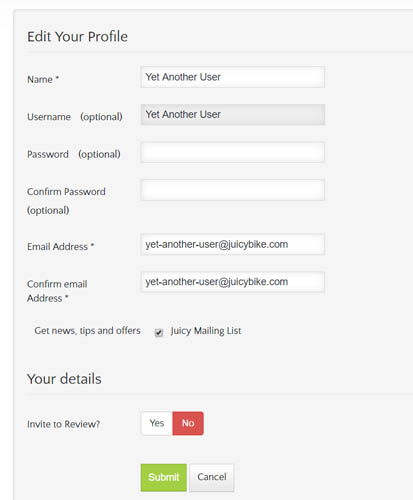Cancel editing the profile
The height and width of the screenshot is (500, 413).
click(212, 477)
